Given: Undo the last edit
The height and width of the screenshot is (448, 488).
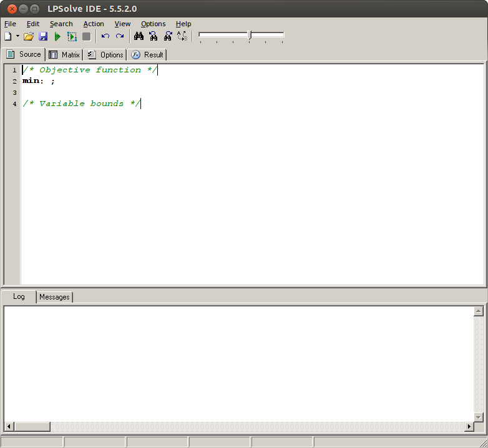Looking at the screenshot, I should pos(105,37).
